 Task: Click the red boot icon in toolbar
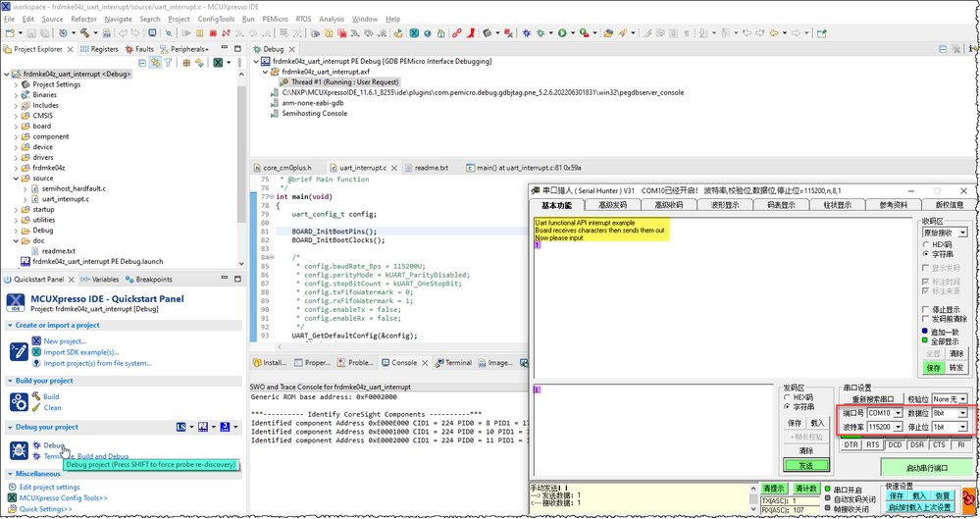[x=471, y=32]
